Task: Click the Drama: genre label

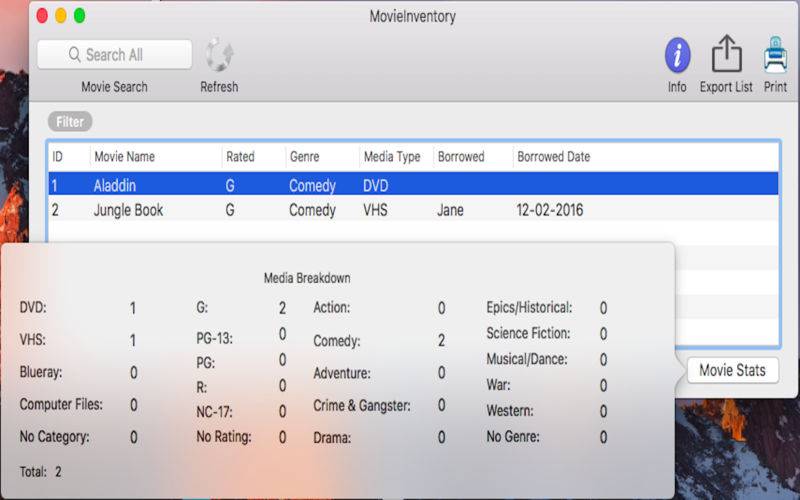Action: coord(332,438)
